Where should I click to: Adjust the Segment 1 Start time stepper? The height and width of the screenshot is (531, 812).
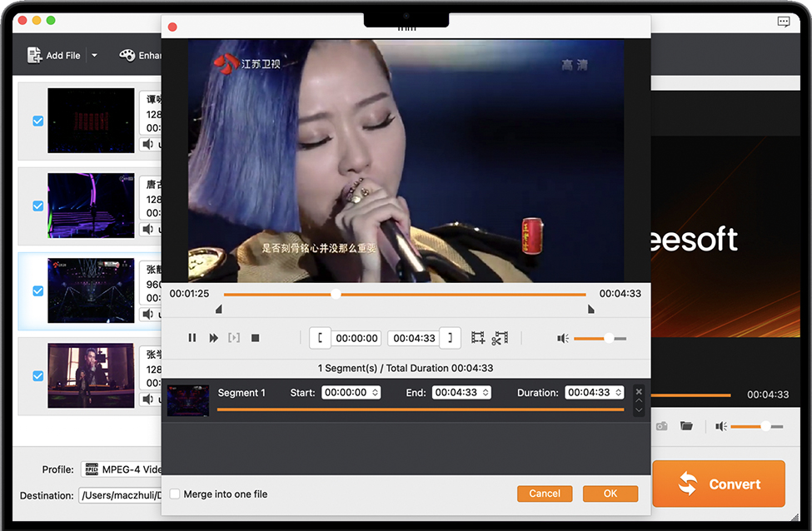click(375, 393)
